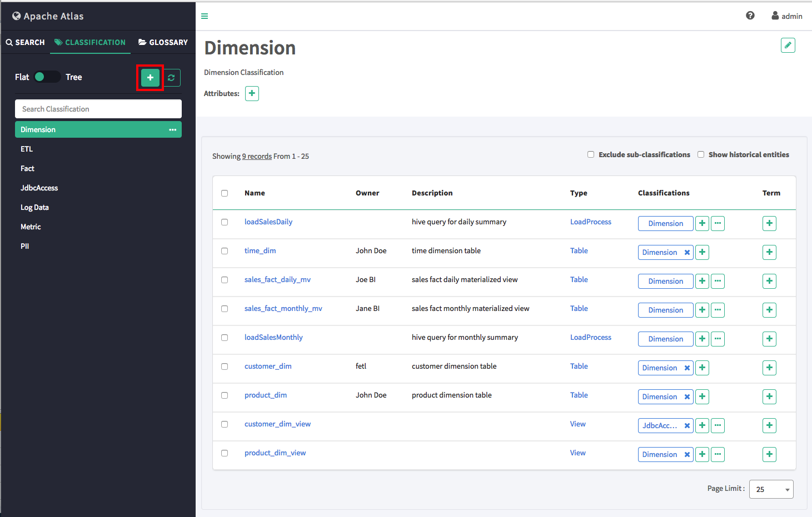Remove Dimension classification from time_dim
This screenshot has width=812, height=517.
[x=687, y=252]
